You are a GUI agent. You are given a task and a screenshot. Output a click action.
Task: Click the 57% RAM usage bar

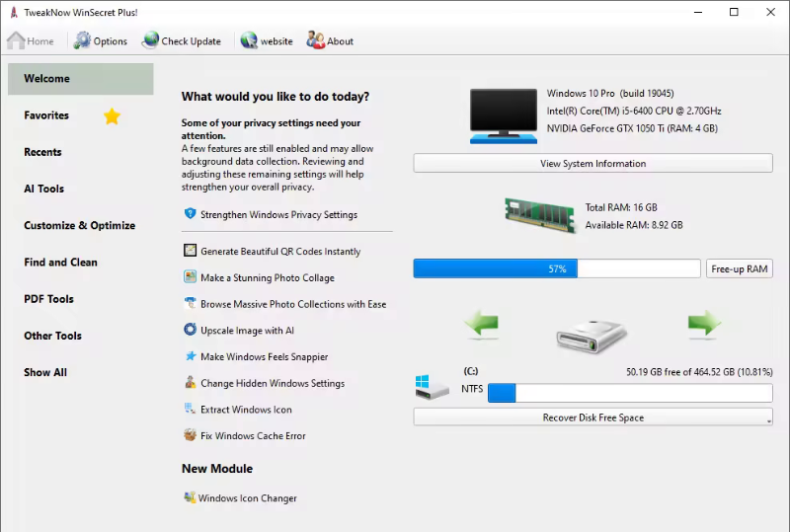[557, 268]
